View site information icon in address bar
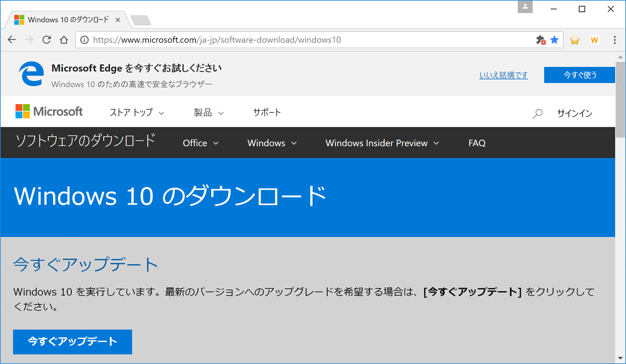The height and width of the screenshot is (364, 626). coord(84,40)
